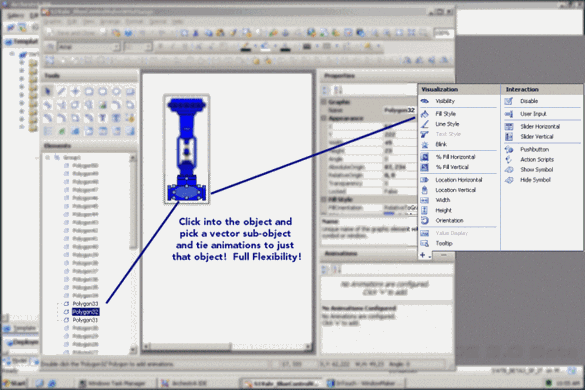This screenshot has height=390, width=585.
Task: Select Polygon33 in the Elements tree
Action: (85, 304)
